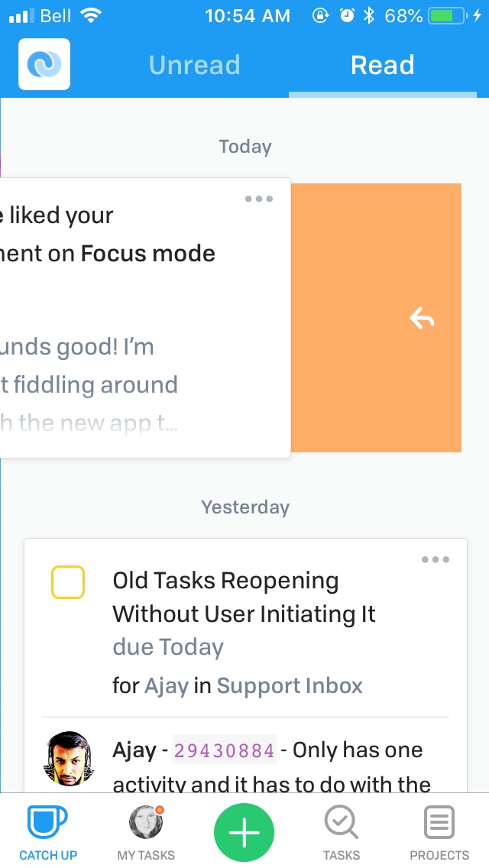489x868 pixels.
Task: Check off Old Tasks Reopening task checkbox
Action: click(x=67, y=581)
